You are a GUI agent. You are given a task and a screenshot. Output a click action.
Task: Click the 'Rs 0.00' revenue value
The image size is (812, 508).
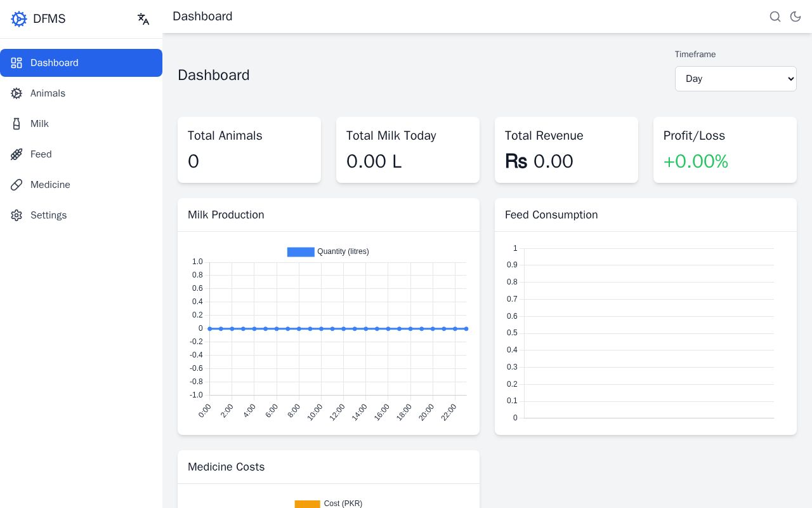pos(539,161)
